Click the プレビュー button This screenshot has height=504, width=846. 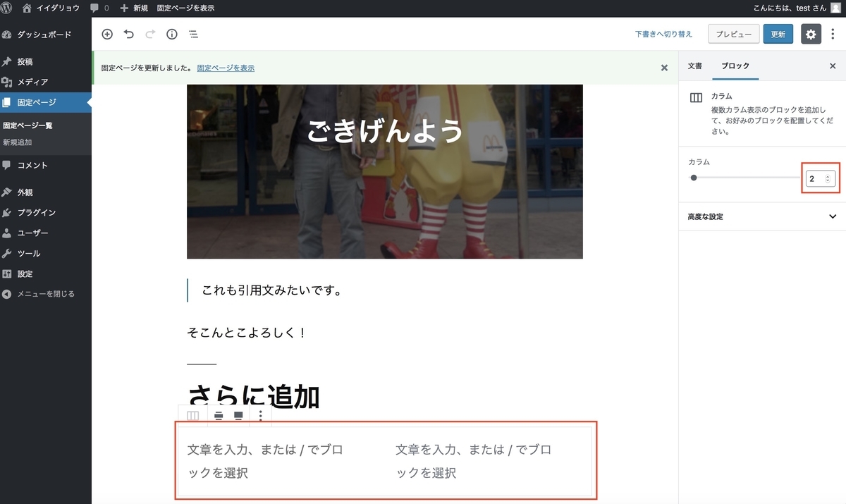[734, 34]
